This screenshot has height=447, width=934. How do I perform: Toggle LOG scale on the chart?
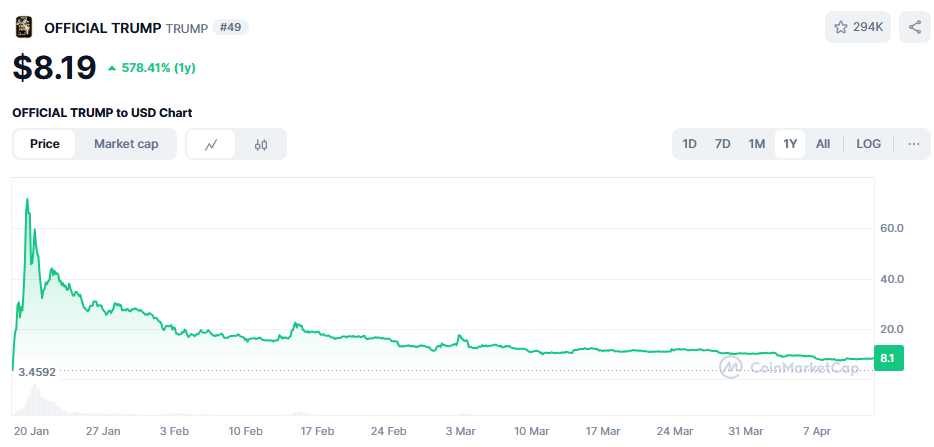[868, 144]
